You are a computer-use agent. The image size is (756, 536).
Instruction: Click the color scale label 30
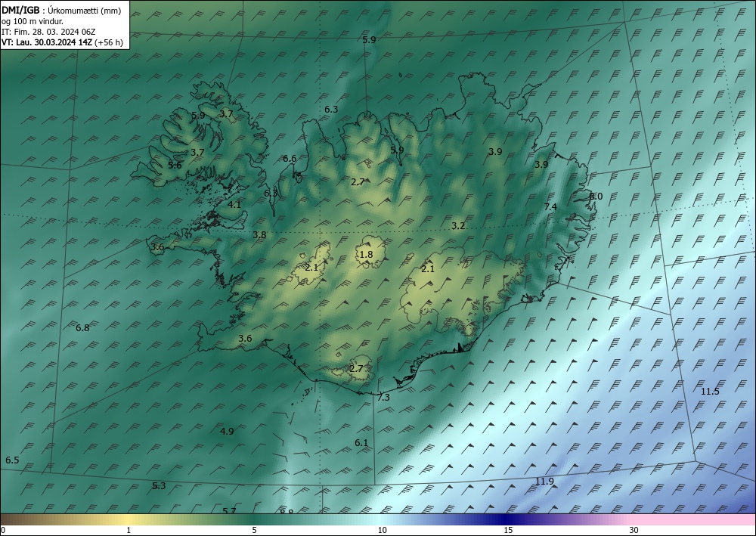pos(634,530)
